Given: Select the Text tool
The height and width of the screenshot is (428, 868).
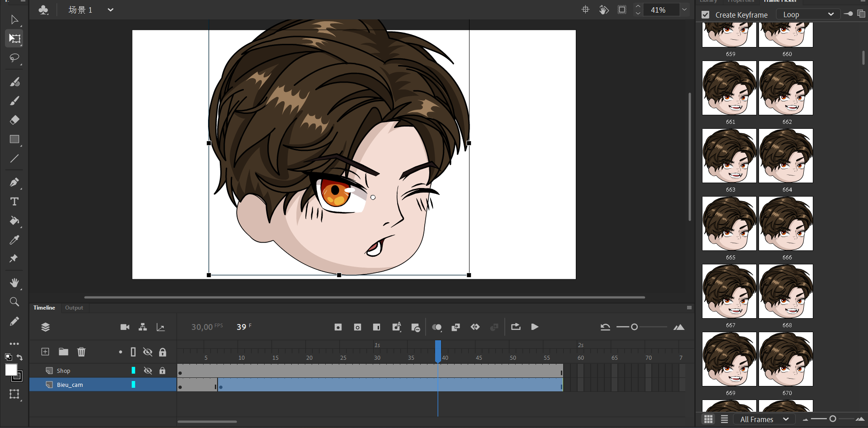Looking at the screenshot, I should pos(14,202).
